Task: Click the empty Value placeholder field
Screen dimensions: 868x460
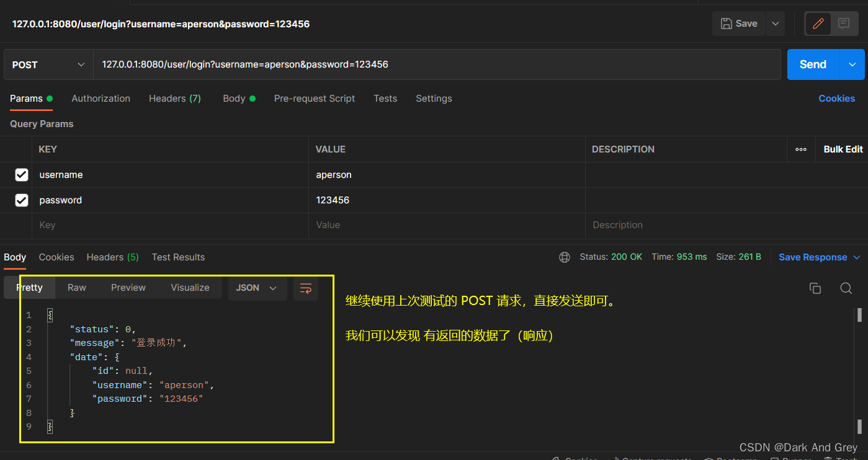Action: coord(447,225)
